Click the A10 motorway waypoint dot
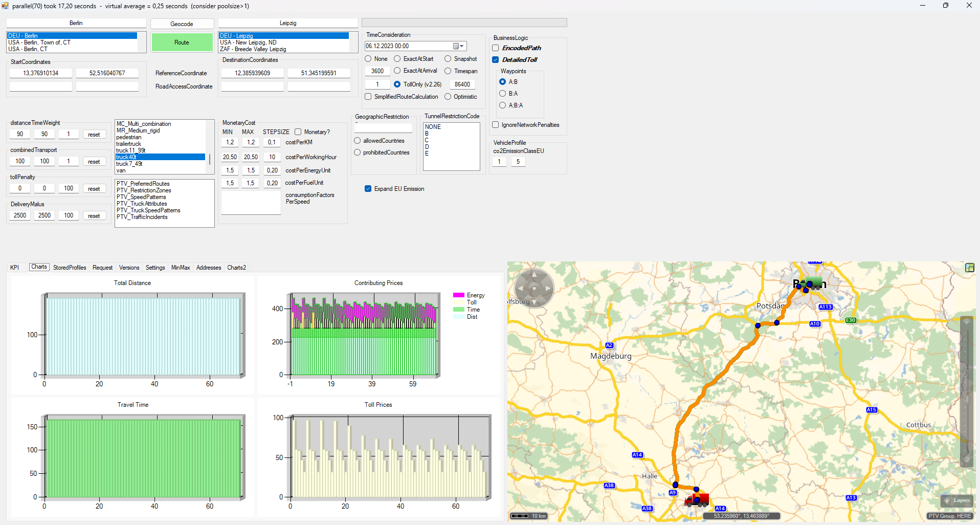Screen dimensions: 980x525 click(x=776, y=322)
